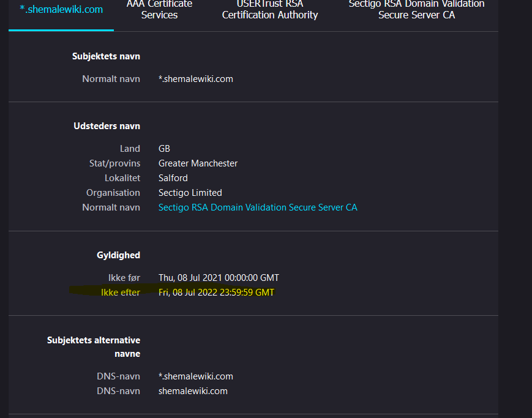
Task: Select the date 'Thu, 08 Jul 2021 00:00:00 GMT'
Action: tap(219, 278)
